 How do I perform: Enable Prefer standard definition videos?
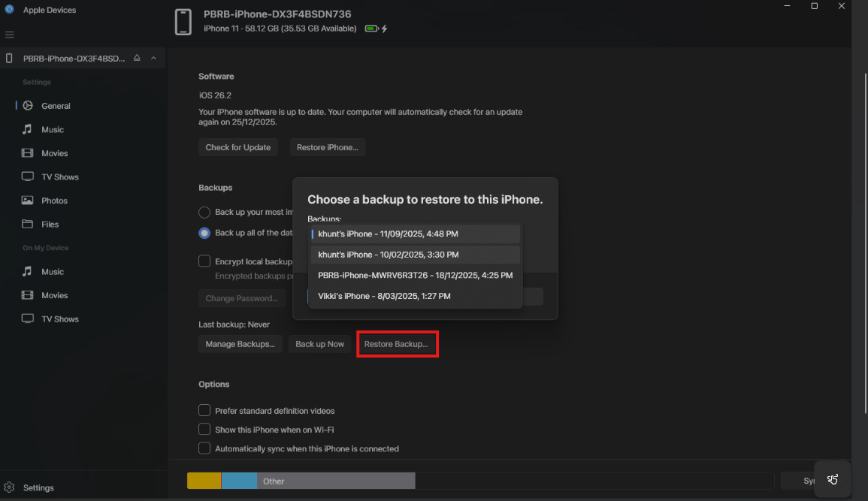click(204, 411)
